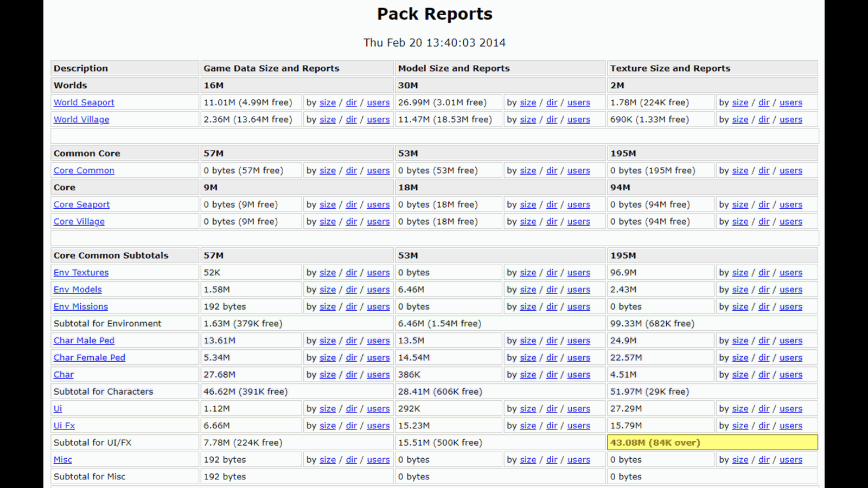Screen dimensions: 868x488
Task: Open the Misc link
Action: 63,459
